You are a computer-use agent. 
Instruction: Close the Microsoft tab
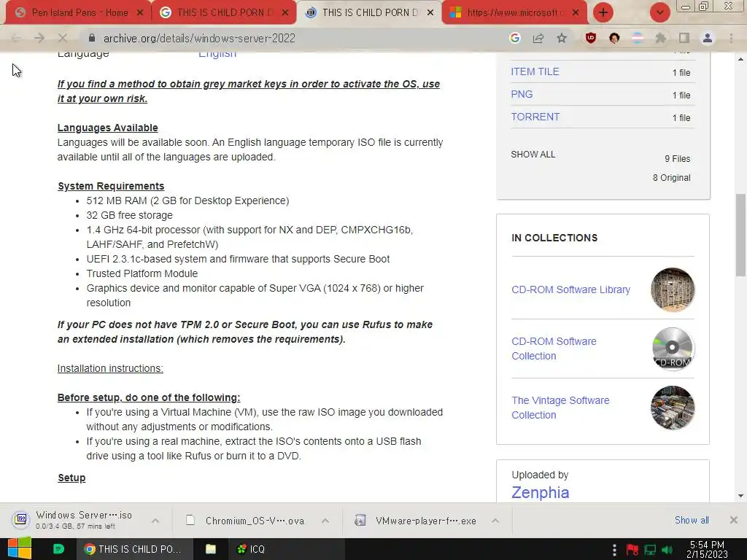(x=576, y=13)
